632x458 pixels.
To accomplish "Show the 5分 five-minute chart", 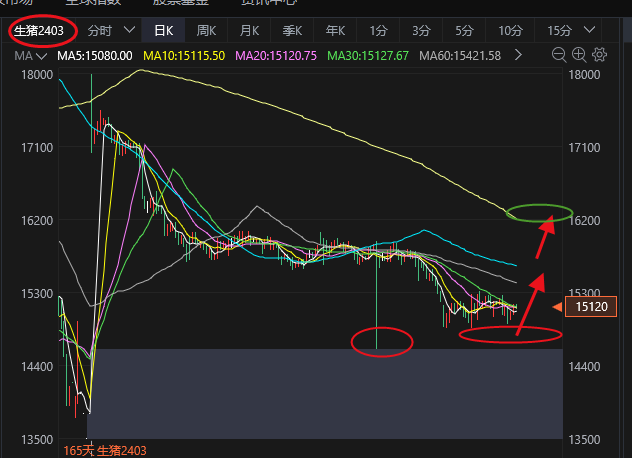I will tap(464, 32).
